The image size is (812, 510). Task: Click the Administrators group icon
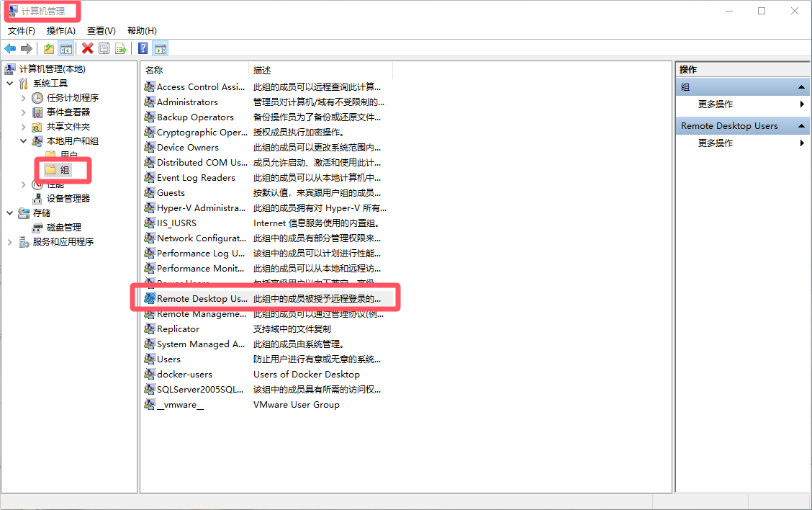[149, 102]
